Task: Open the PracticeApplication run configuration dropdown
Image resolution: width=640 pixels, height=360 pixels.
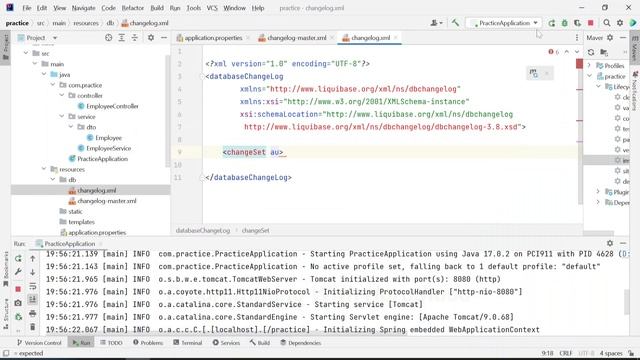Action: (x=505, y=23)
